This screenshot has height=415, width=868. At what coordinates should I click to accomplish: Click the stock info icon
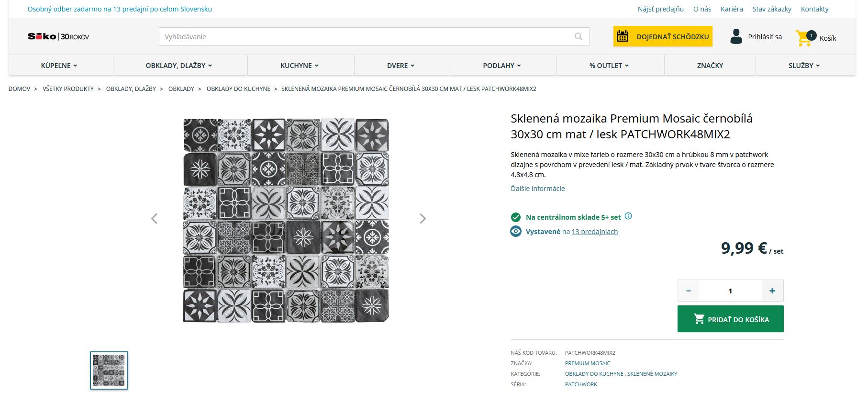(x=628, y=216)
